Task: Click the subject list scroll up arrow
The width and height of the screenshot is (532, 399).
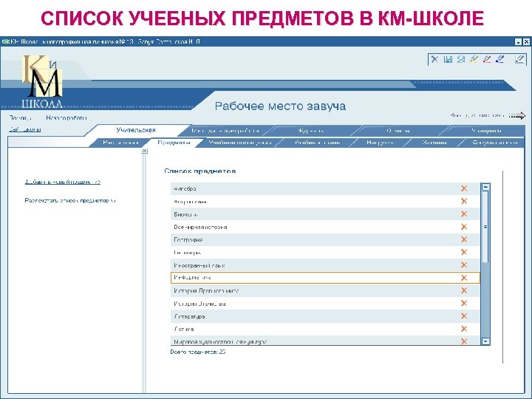Action: [485, 187]
